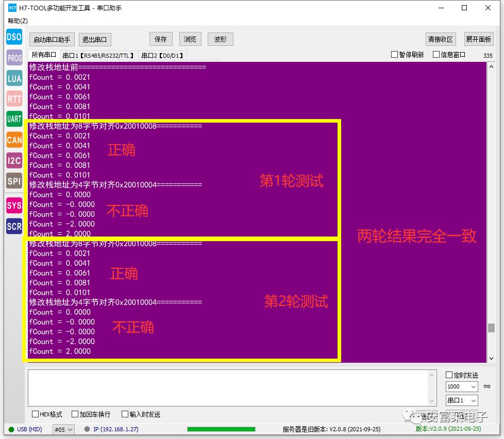The height and width of the screenshot is (439, 504).
Task: Enable the 定时发送 checkbox
Action: (x=449, y=375)
